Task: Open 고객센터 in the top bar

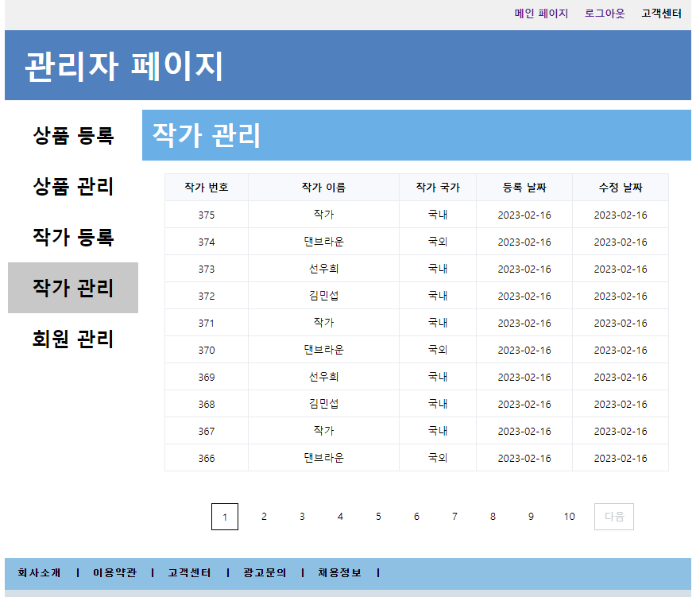Action: click(x=661, y=14)
